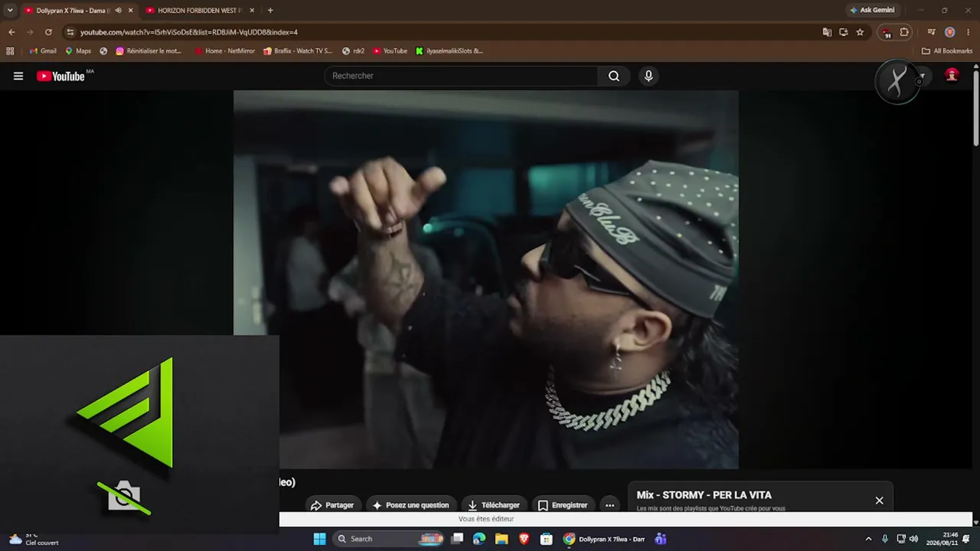Open the rdr2 bookmark

(x=353, y=51)
